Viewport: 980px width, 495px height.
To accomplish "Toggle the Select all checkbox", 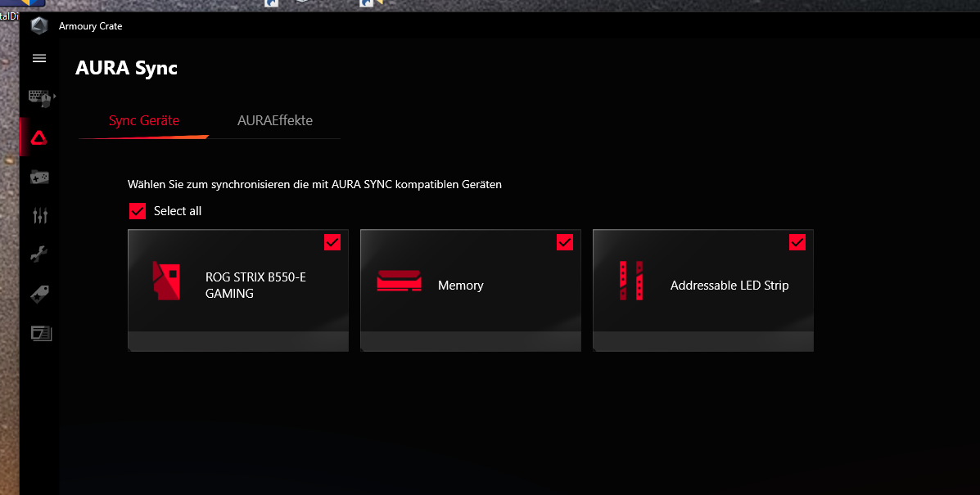I will [x=138, y=211].
